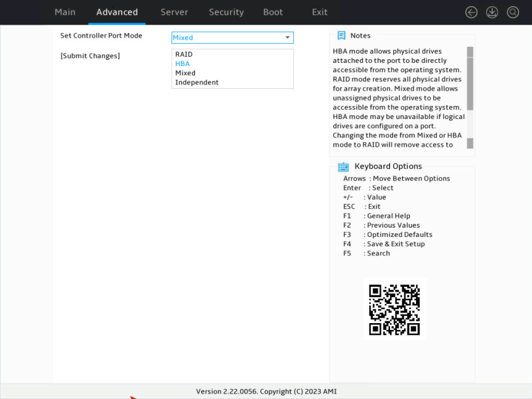
Task: Click the Notes scrollbar bottom button
Action: [470, 144]
